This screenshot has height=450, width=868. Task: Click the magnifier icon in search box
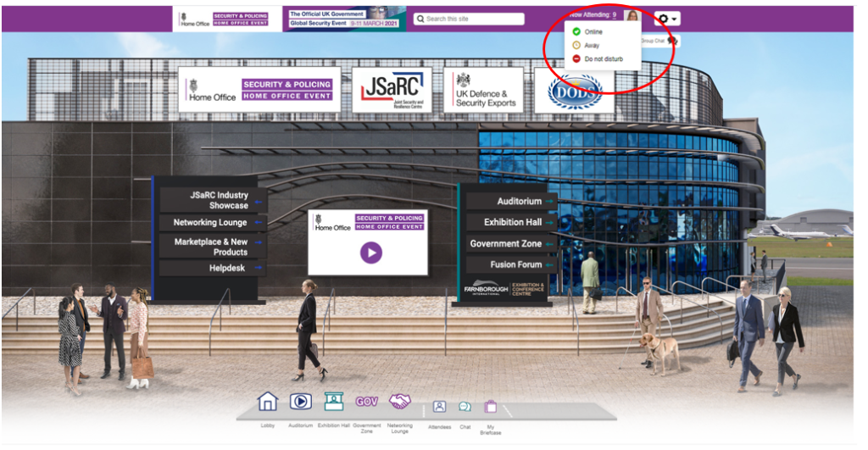[x=420, y=19]
